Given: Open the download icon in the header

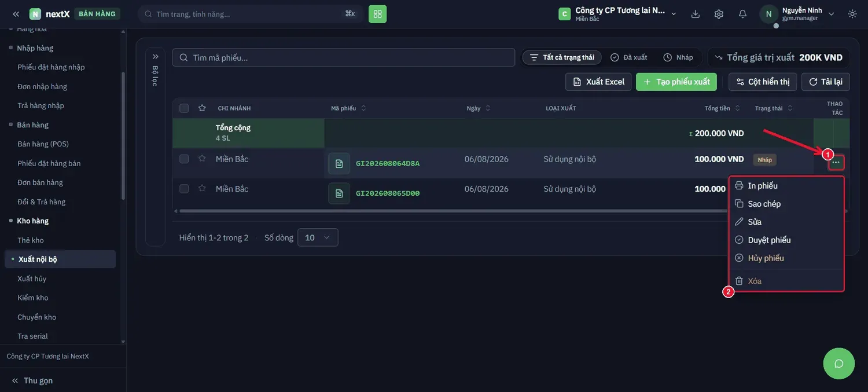Looking at the screenshot, I should [696, 14].
